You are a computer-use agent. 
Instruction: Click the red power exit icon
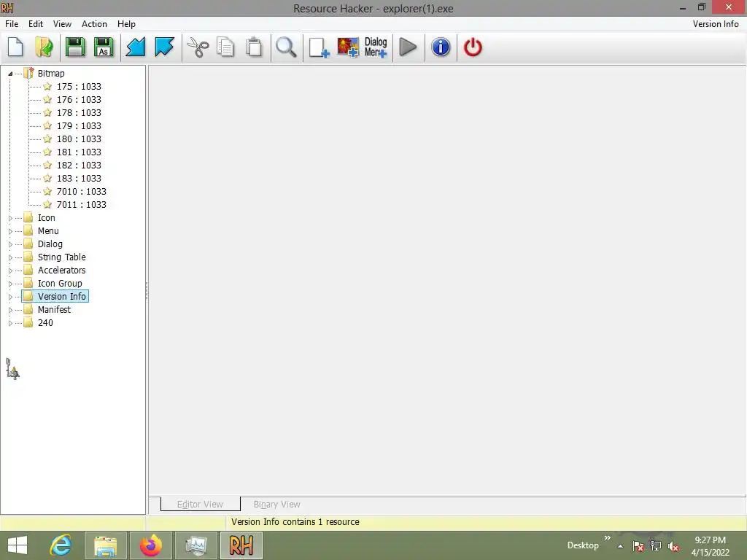click(x=473, y=47)
